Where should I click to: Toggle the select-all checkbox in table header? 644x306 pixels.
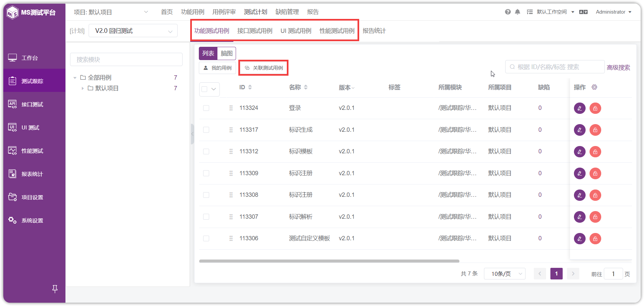click(204, 89)
